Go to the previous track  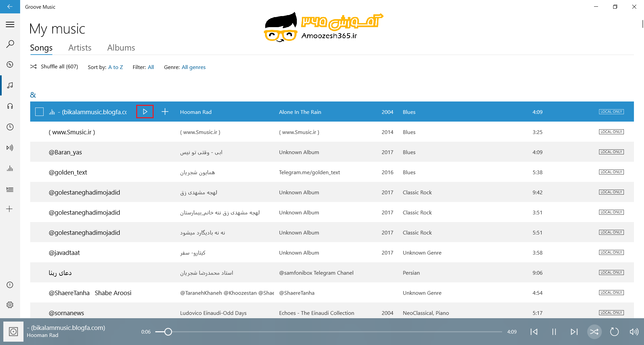[534, 332]
